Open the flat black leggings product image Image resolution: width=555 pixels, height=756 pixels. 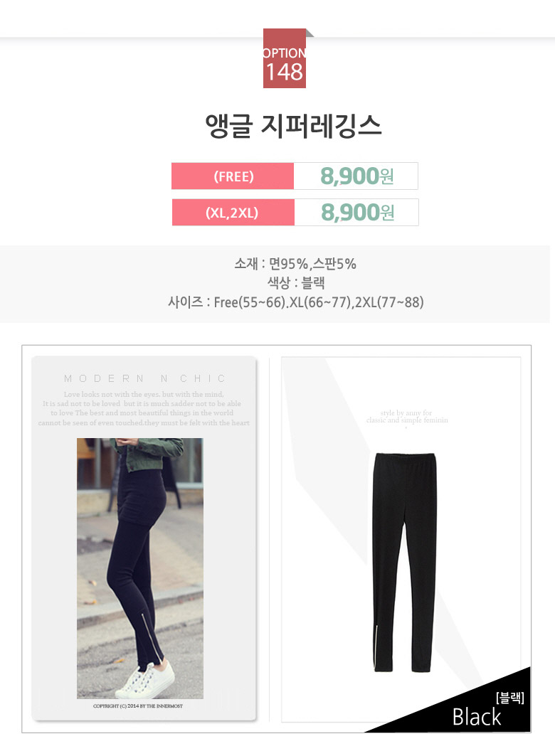tap(404, 562)
